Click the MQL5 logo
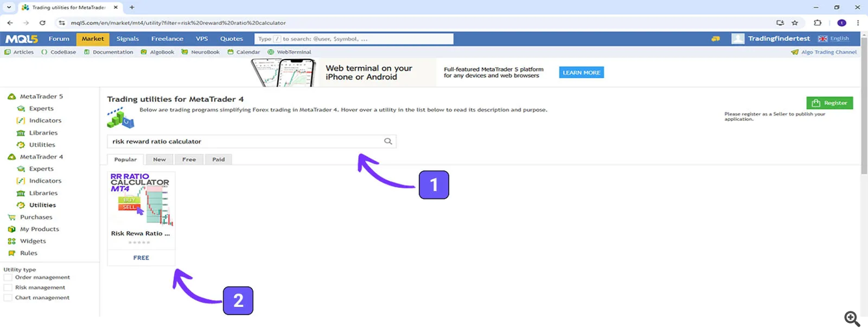This screenshot has height=334, width=868. click(21, 39)
